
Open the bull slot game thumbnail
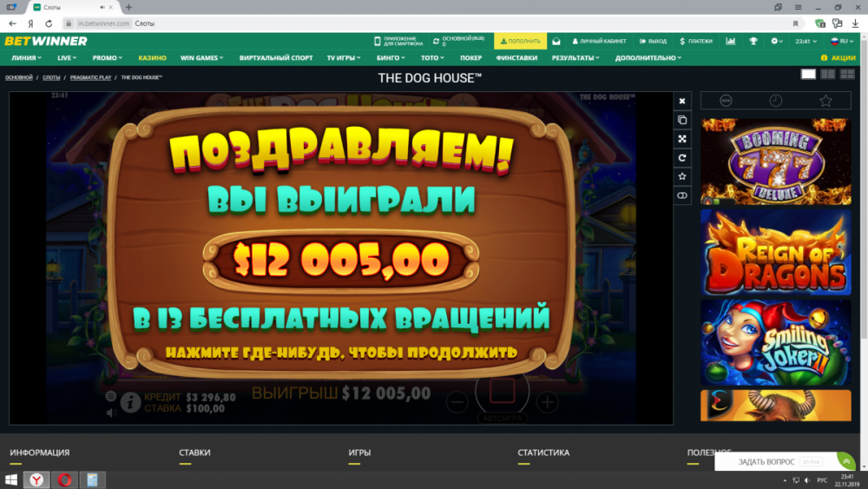pyautogui.click(x=775, y=406)
